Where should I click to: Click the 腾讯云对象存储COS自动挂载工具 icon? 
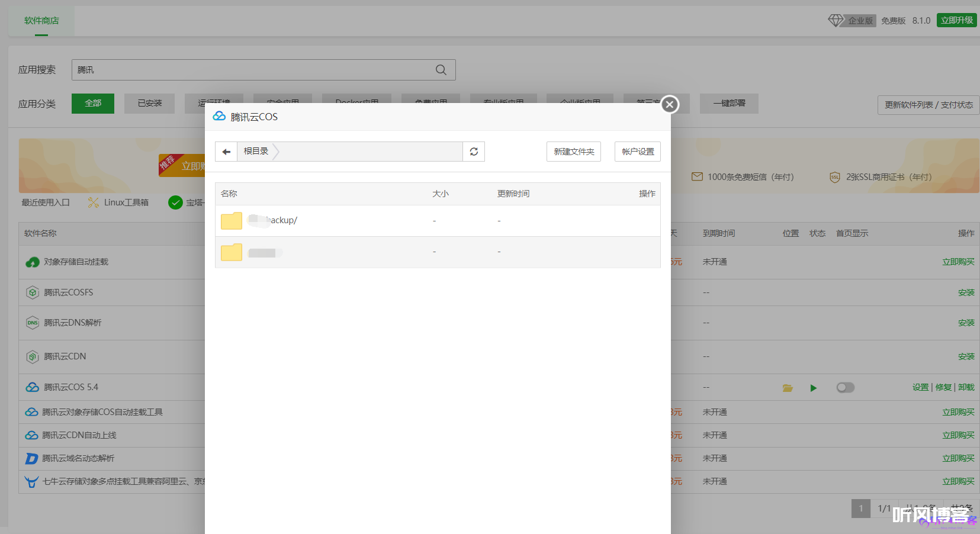click(31, 412)
